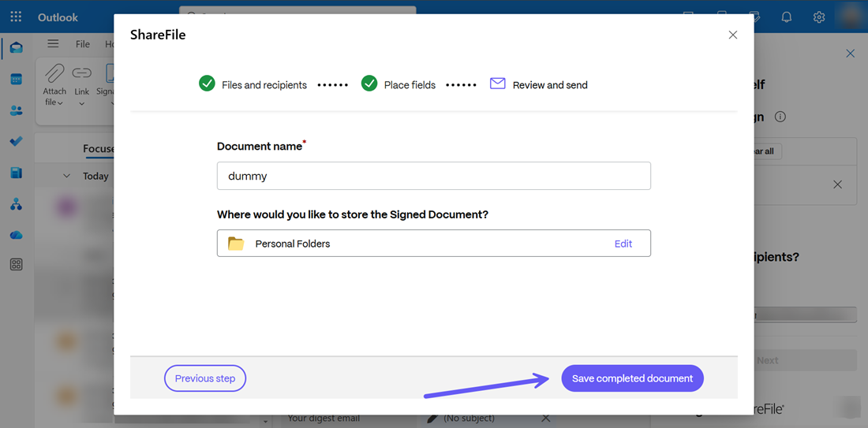Click the Outlook title in the header
The height and width of the screenshot is (428, 868).
58,17
